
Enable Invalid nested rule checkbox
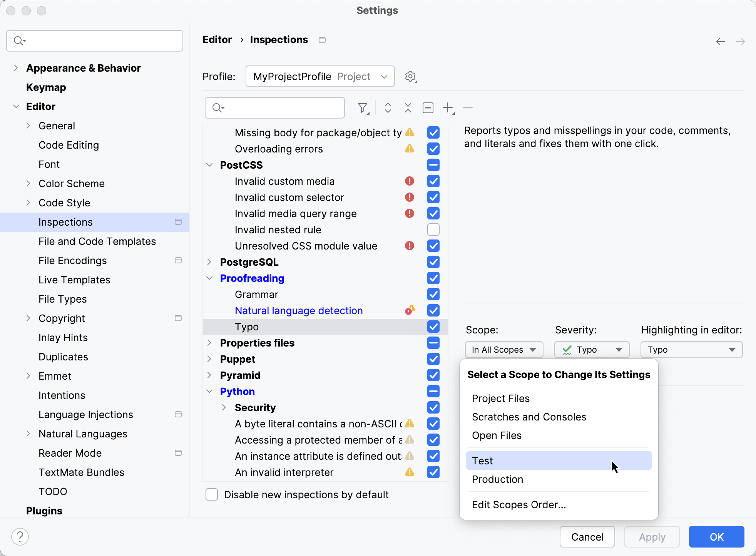tap(433, 229)
